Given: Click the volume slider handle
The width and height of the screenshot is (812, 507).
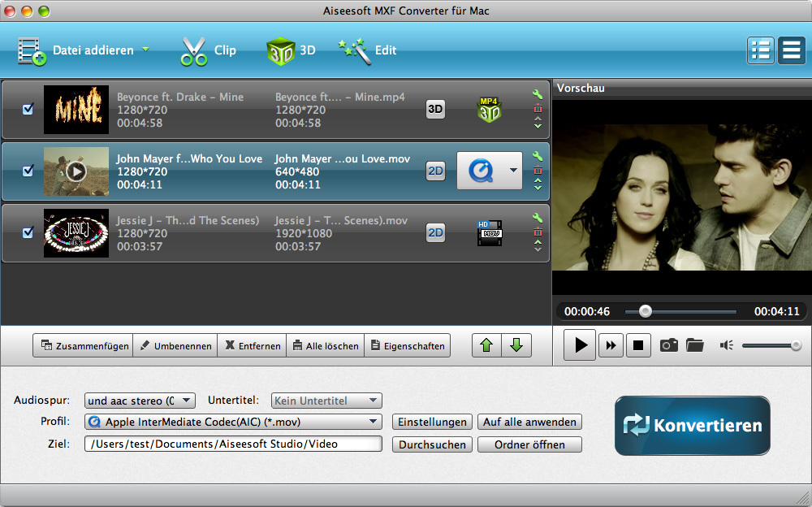Looking at the screenshot, I should point(796,345).
